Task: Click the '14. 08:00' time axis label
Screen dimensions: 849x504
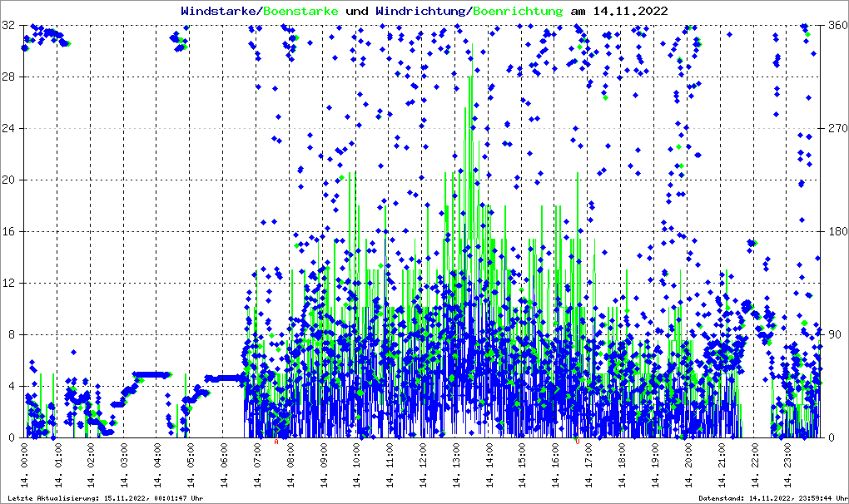Action: [290, 465]
